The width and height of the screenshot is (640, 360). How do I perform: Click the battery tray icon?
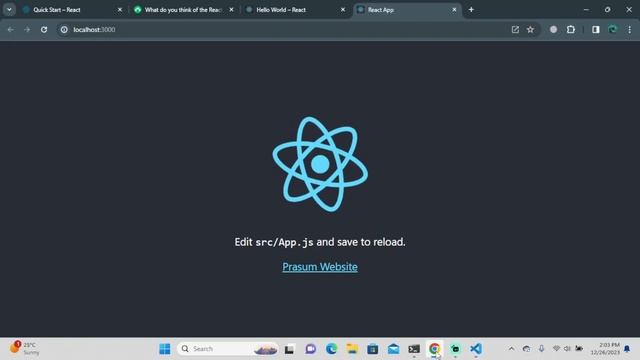pos(579,349)
